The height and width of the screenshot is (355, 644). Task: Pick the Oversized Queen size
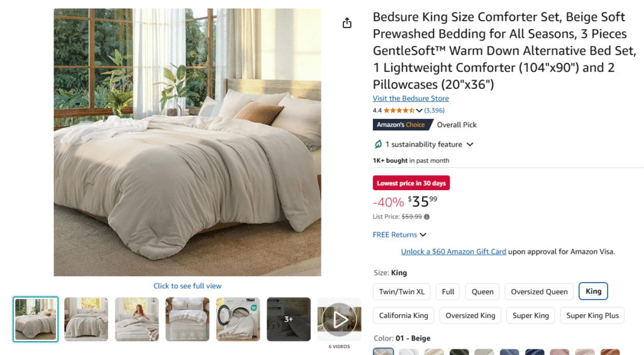tap(539, 291)
